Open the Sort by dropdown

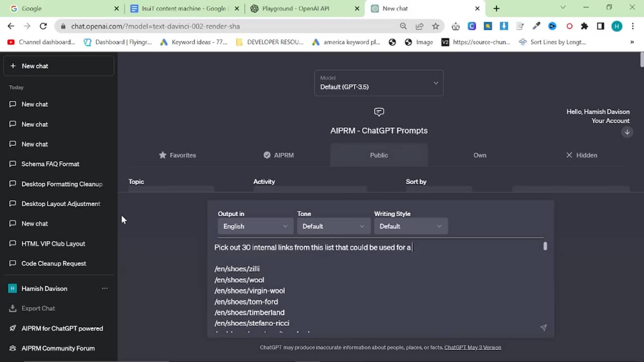click(439, 189)
